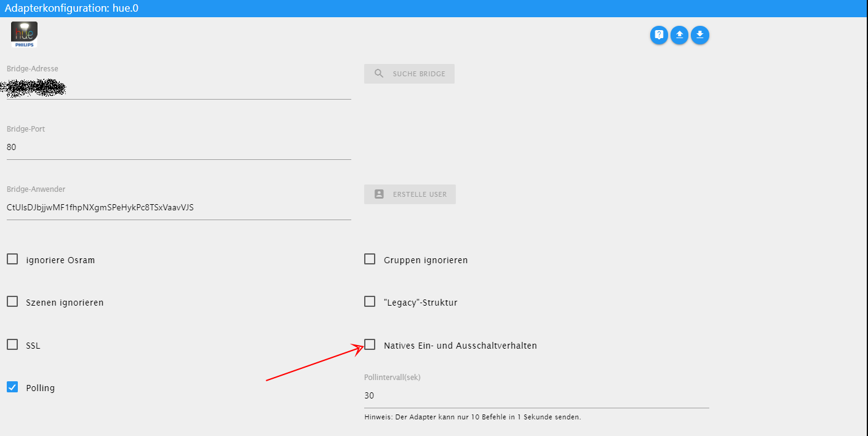Enable the ignoriere Osram checkbox
The width and height of the screenshot is (868, 436).
pyautogui.click(x=12, y=259)
